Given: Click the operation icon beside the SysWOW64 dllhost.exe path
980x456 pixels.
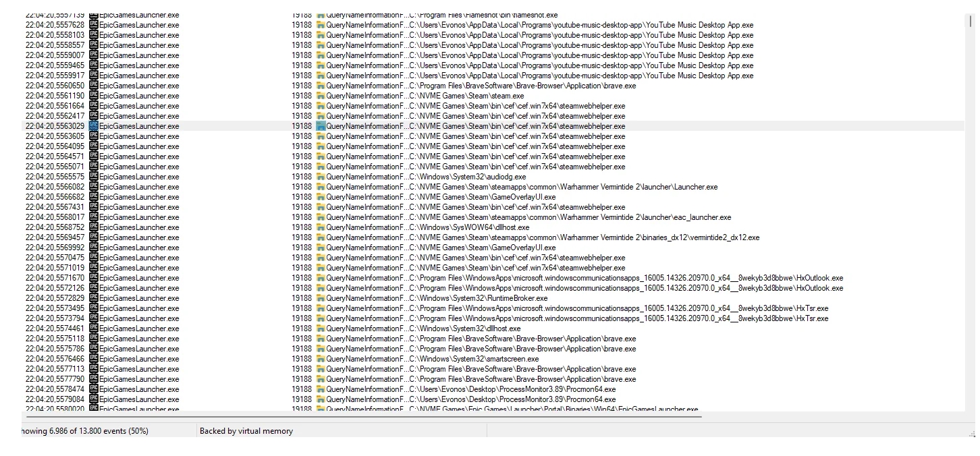Looking at the screenshot, I should 321,227.
